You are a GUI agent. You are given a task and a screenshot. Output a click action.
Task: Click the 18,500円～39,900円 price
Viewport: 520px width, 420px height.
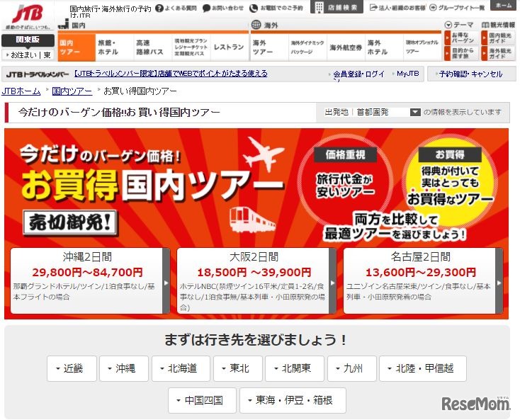(254, 273)
